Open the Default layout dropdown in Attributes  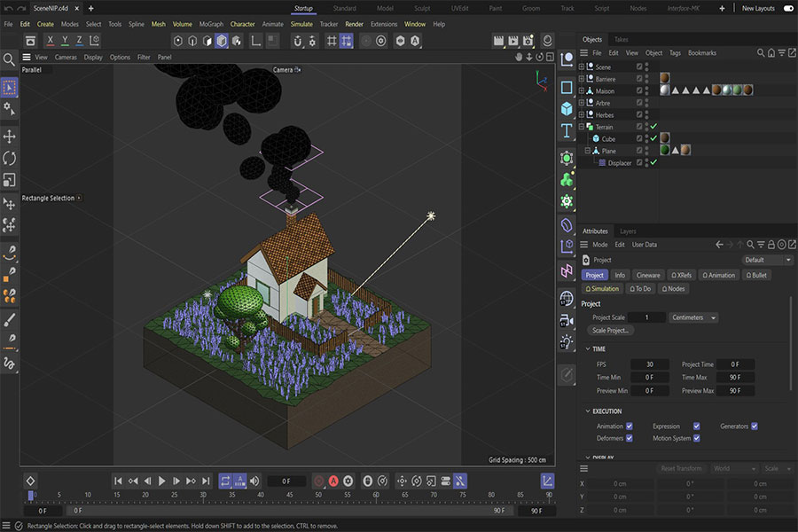[768, 260]
